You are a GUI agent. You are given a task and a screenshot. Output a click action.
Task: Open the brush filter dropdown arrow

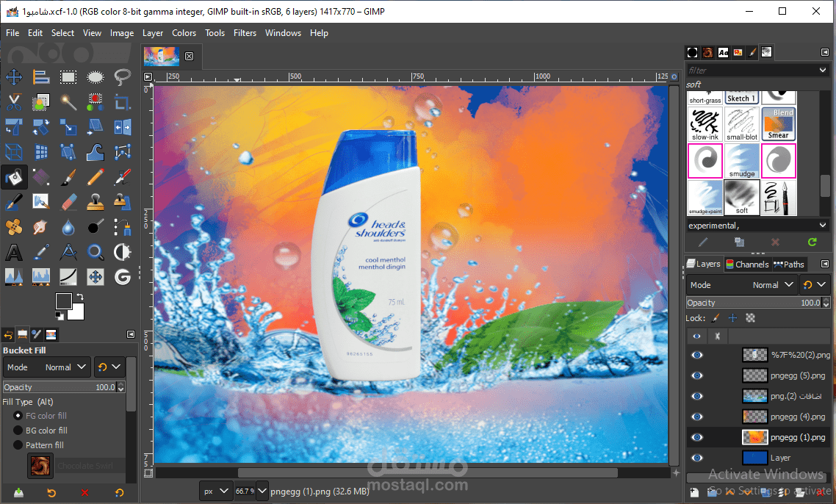823,70
